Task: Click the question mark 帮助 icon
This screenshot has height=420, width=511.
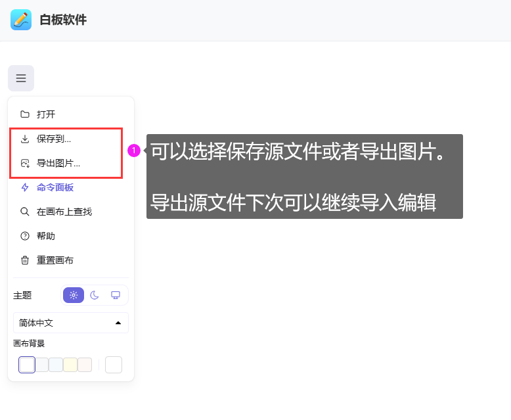Action: pos(25,236)
